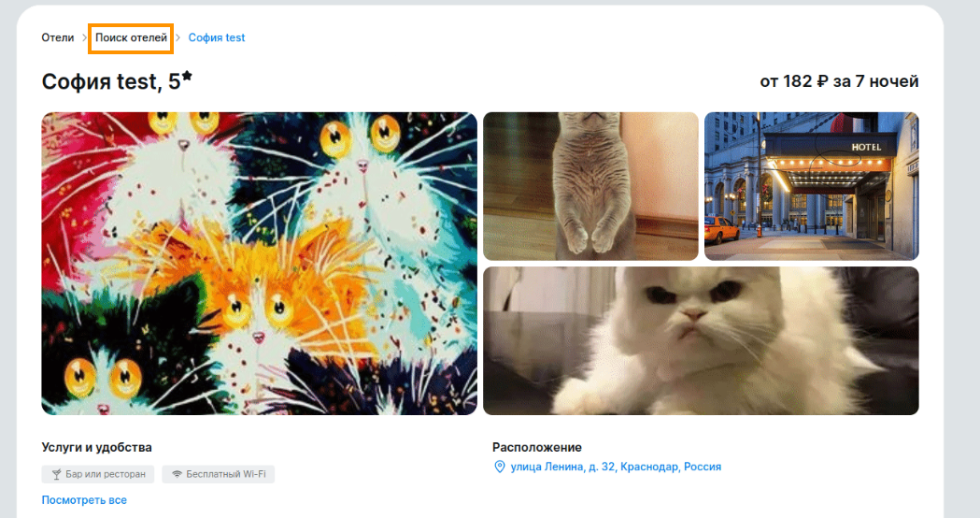Click the Расположение heading
This screenshot has width=980, height=518.
[x=537, y=447]
